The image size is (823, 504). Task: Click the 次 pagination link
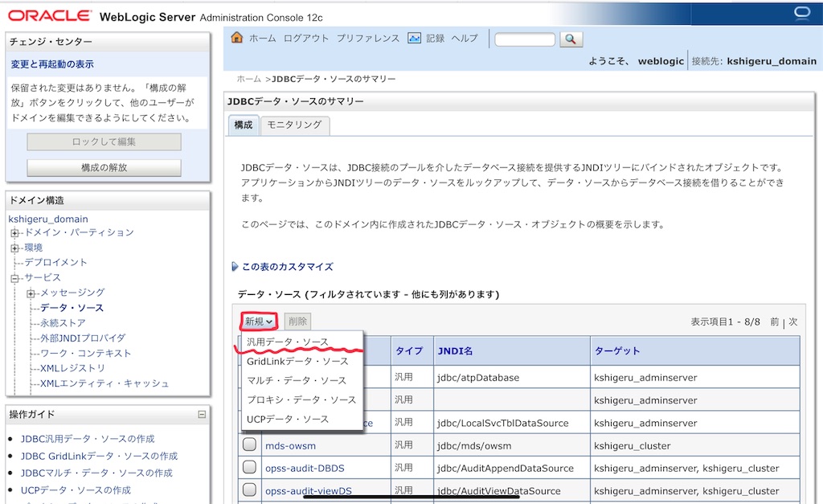[x=793, y=322]
